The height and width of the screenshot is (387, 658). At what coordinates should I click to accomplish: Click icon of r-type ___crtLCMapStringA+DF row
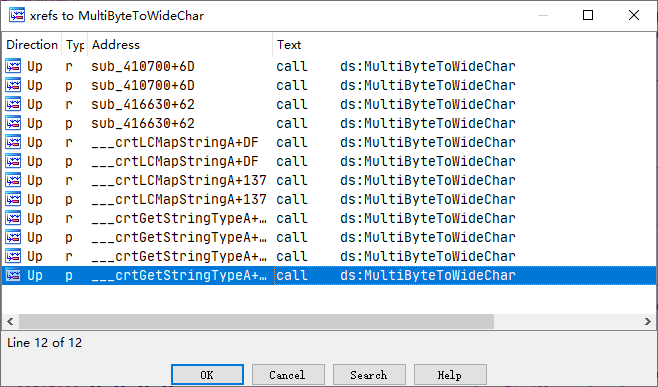13,142
